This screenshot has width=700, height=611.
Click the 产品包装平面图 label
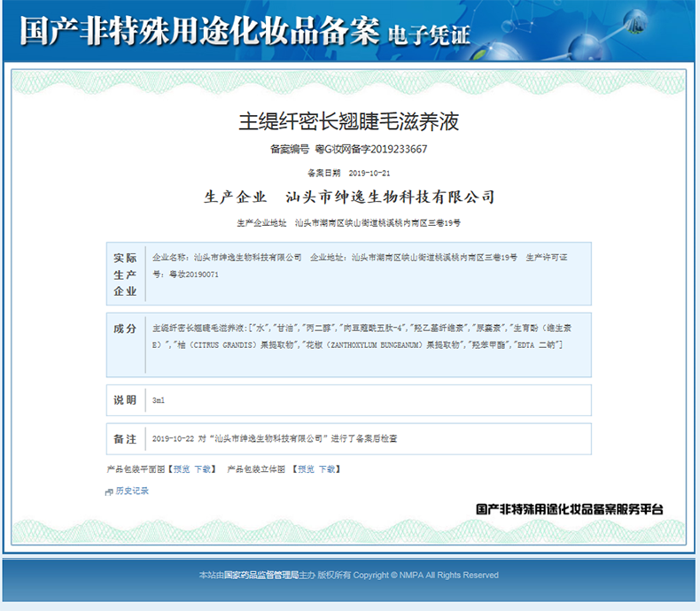click(136, 469)
